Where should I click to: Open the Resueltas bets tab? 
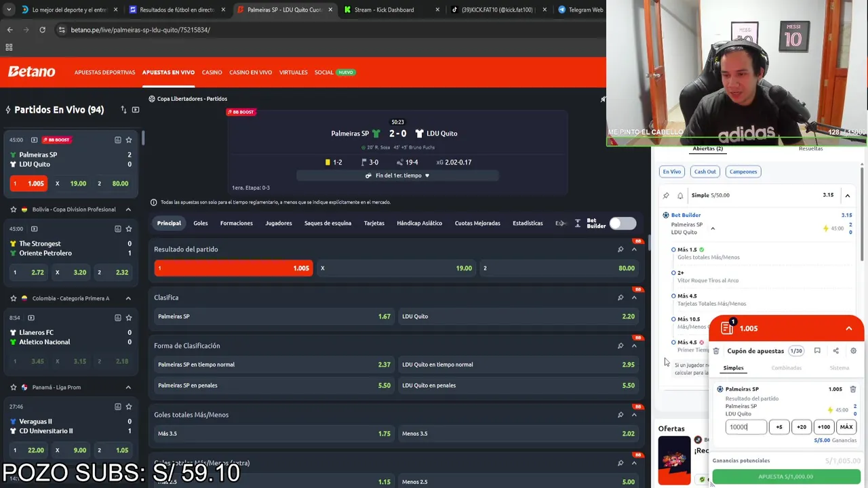[810, 148]
